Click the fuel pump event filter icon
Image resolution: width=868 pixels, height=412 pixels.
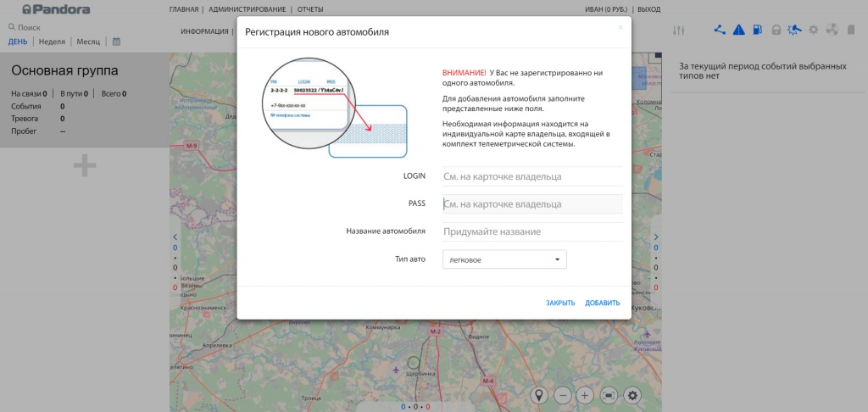(757, 31)
